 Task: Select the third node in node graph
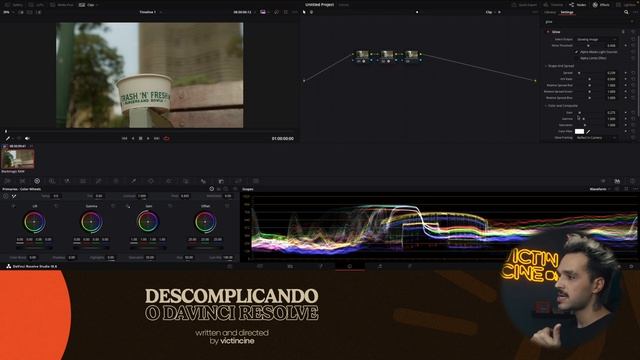(411, 55)
